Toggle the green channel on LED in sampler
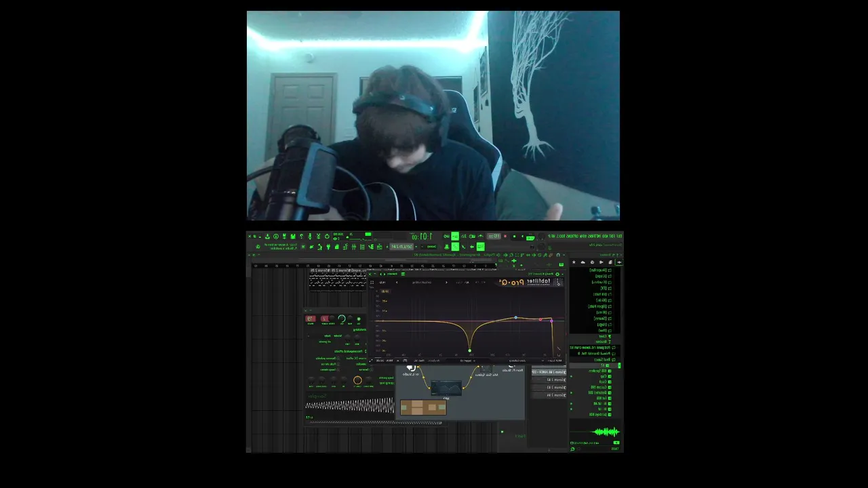 pos(359,319)
